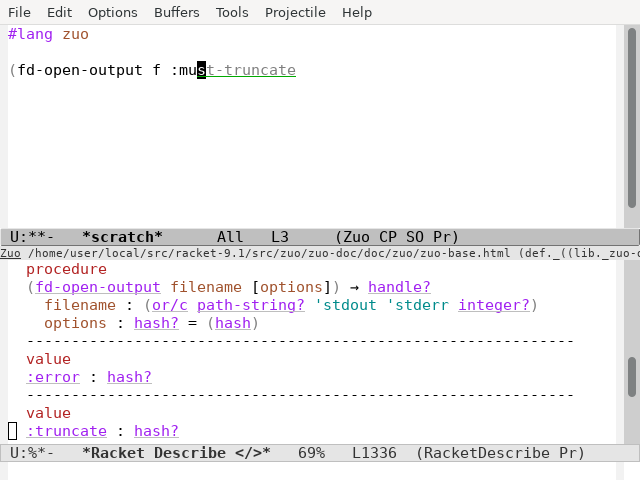
Task: Open the Help menu
Action: click(x=357, y=12)
